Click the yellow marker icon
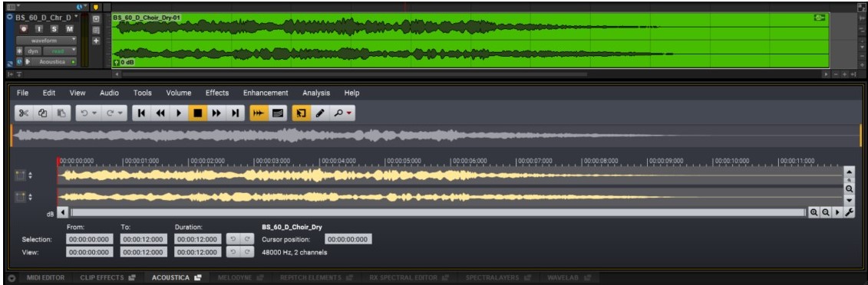 click(x=95, y=7)
